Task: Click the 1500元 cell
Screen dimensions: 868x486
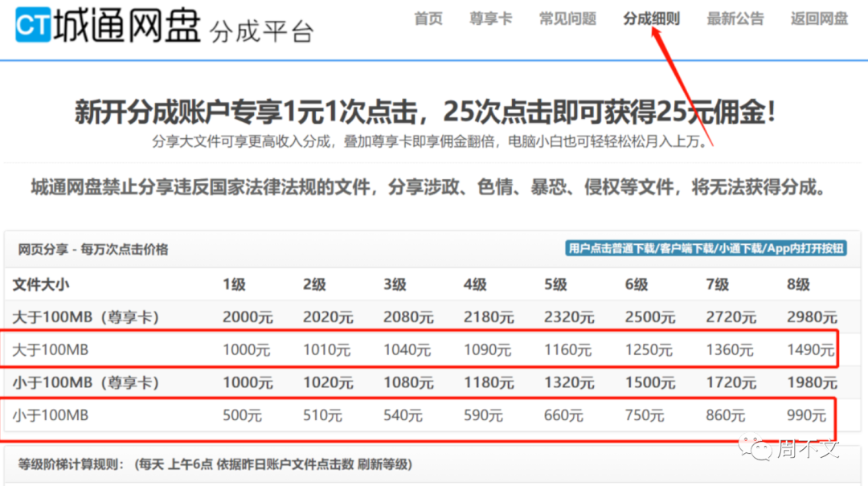Action: (x=650, y=382)
